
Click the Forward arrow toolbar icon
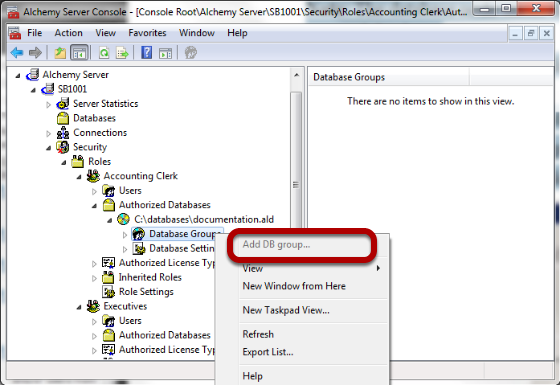pyautogui.click(x=35, y=53)
